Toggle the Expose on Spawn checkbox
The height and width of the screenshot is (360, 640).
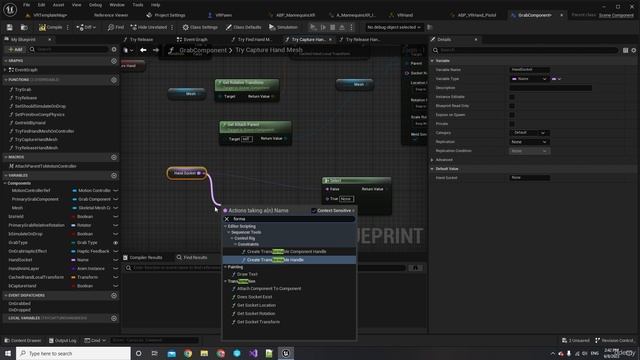512,115
